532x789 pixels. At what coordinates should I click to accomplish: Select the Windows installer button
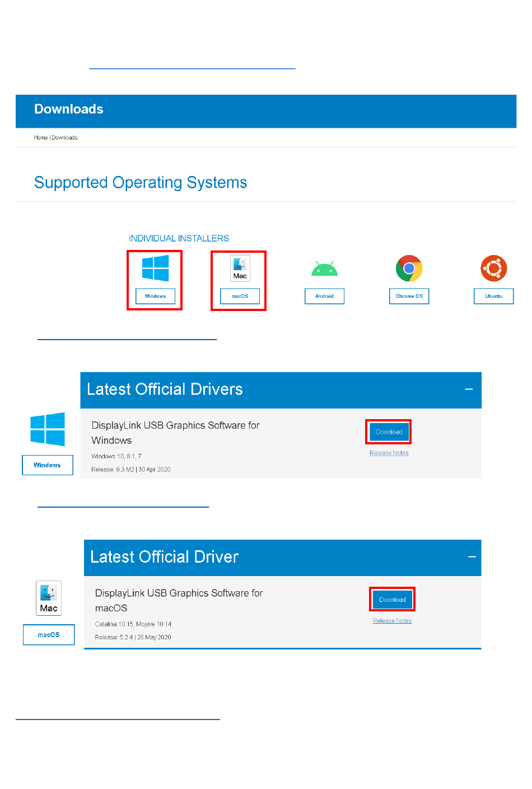click(x=155, y=296)
